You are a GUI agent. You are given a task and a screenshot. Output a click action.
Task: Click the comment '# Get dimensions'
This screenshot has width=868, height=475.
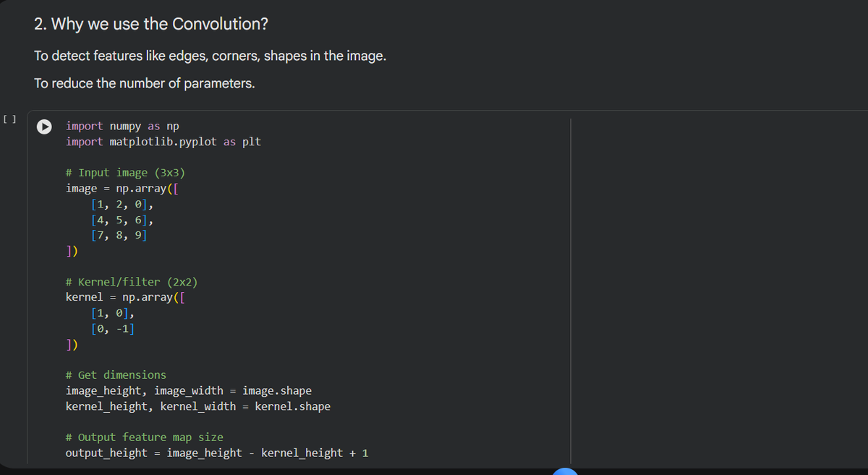116,375
